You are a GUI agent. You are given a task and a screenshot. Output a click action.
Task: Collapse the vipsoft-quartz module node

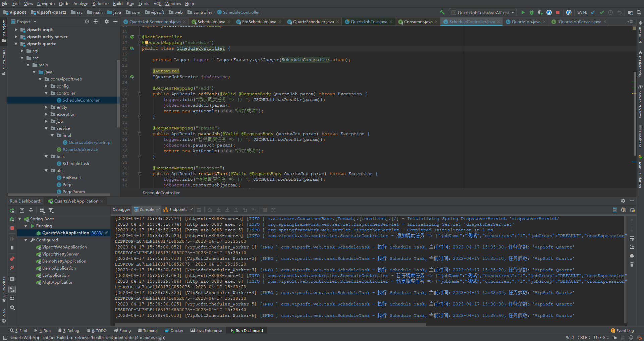(16, 44)
